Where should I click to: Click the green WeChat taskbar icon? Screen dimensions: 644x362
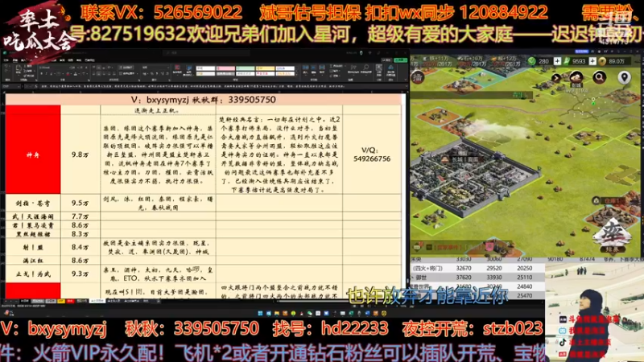pos(310,313)
